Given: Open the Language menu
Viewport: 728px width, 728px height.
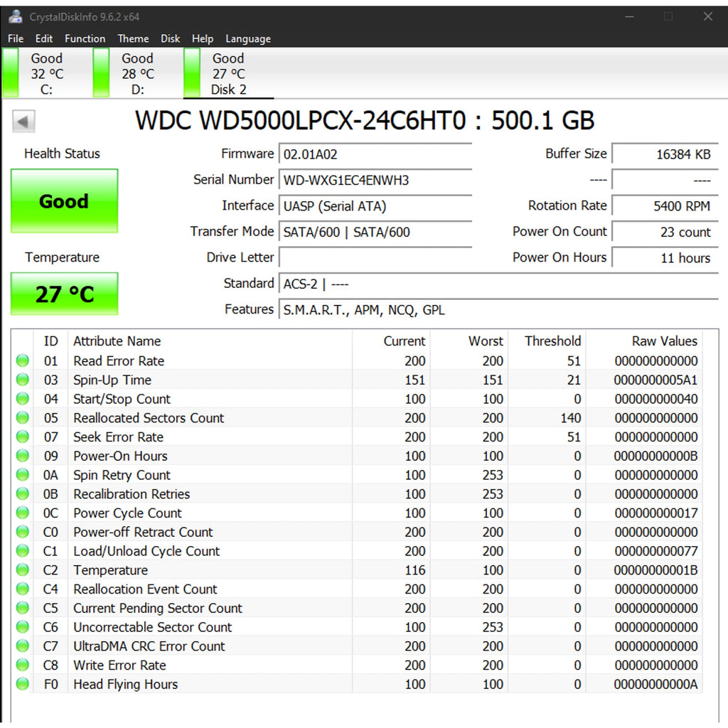Looking at the screenshot, I should point(247,38).
